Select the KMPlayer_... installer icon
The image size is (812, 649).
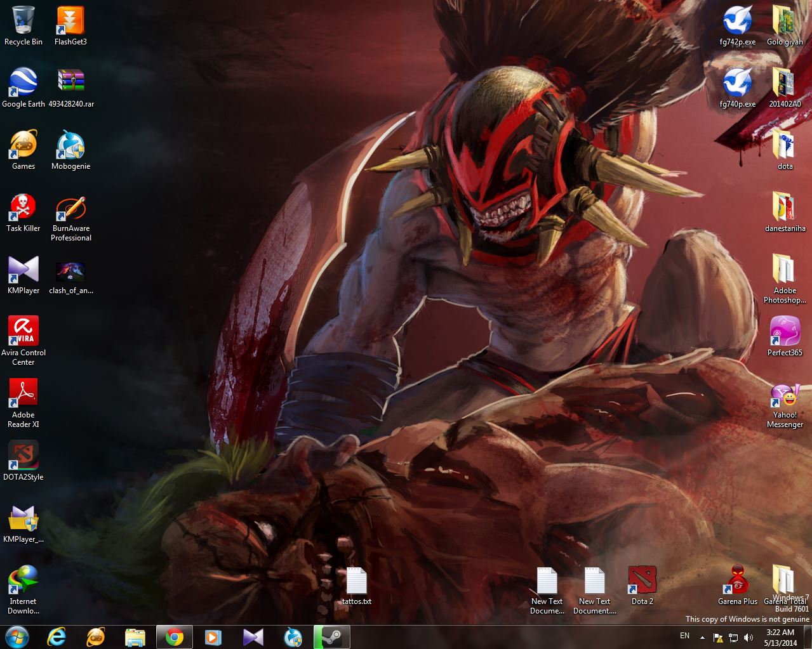coord(23,523)
